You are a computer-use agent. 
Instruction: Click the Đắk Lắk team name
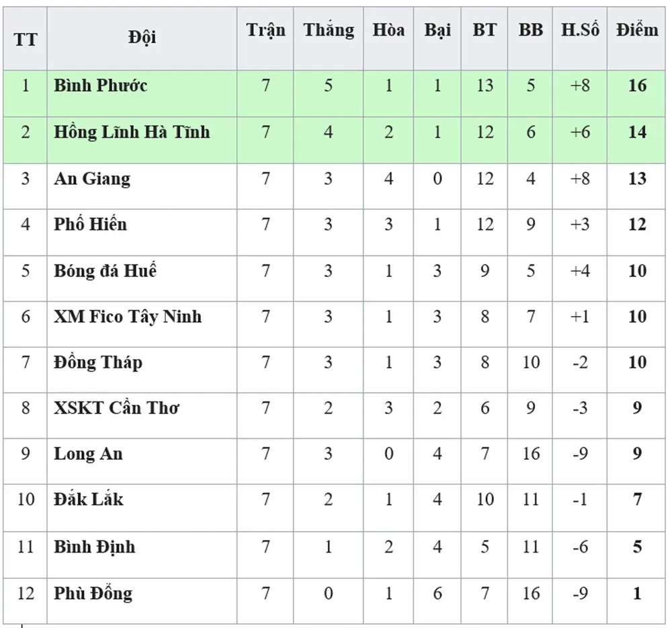[89, 500]
